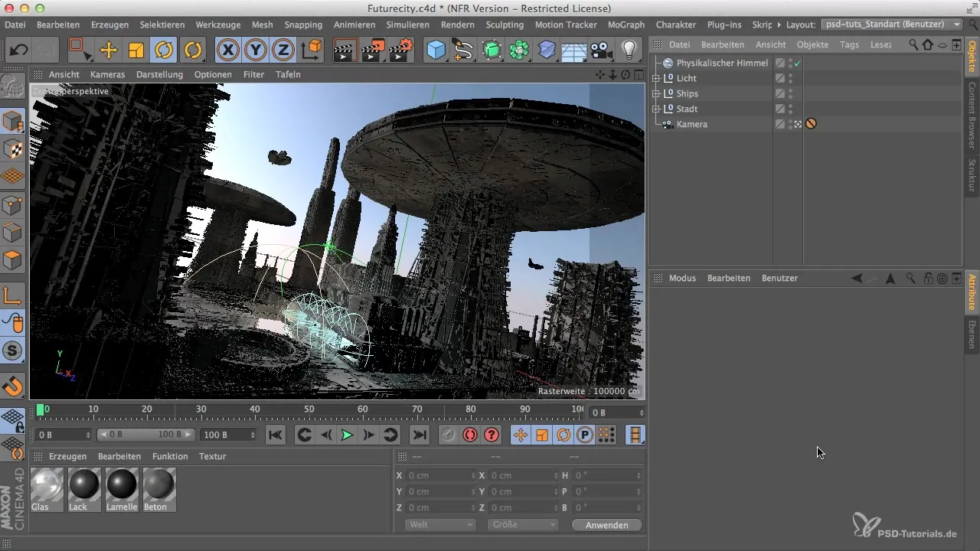Click Kamera protection tag icon
The height and width of the screenshot is (551, 980).
(811, 124)
